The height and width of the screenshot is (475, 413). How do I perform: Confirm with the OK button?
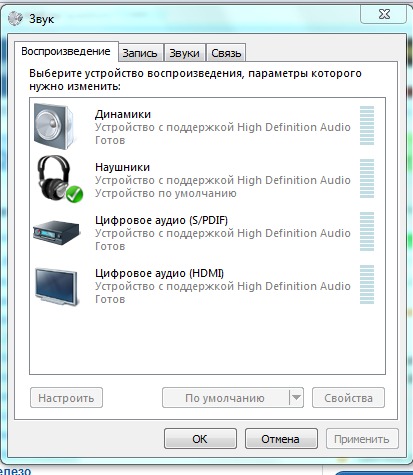tap(200, 439)
